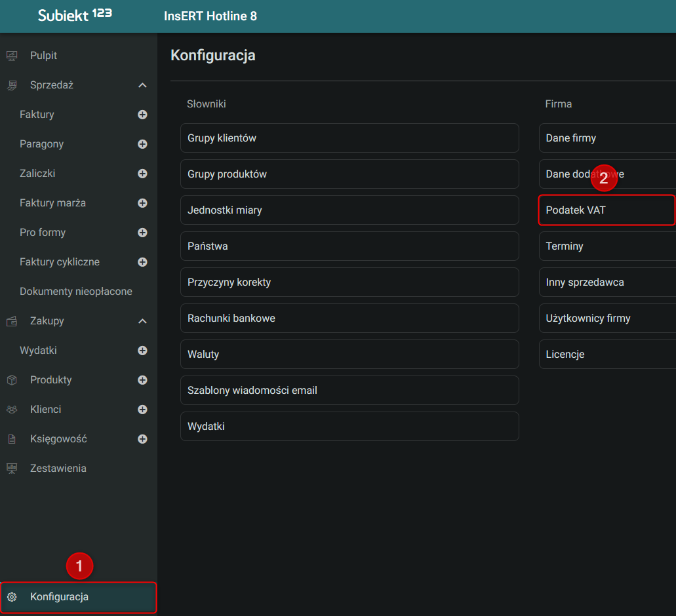
Task: Click the plus icon beside Księgowość
Action: coord(142,439)
